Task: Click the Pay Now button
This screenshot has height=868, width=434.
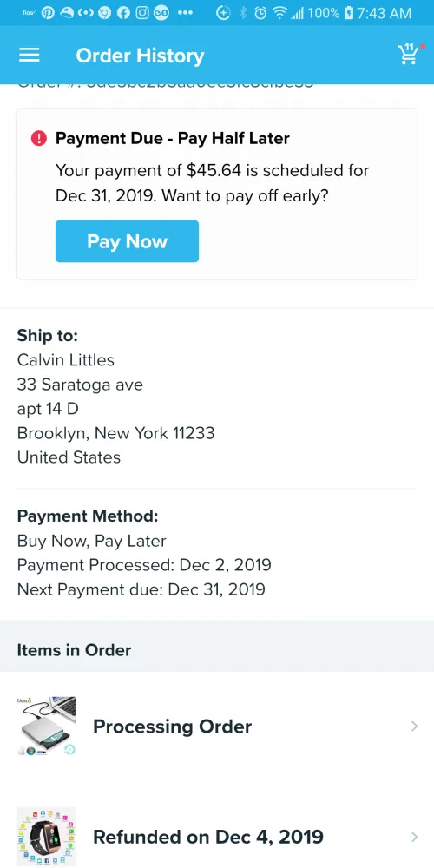Action: pos(127,241)
